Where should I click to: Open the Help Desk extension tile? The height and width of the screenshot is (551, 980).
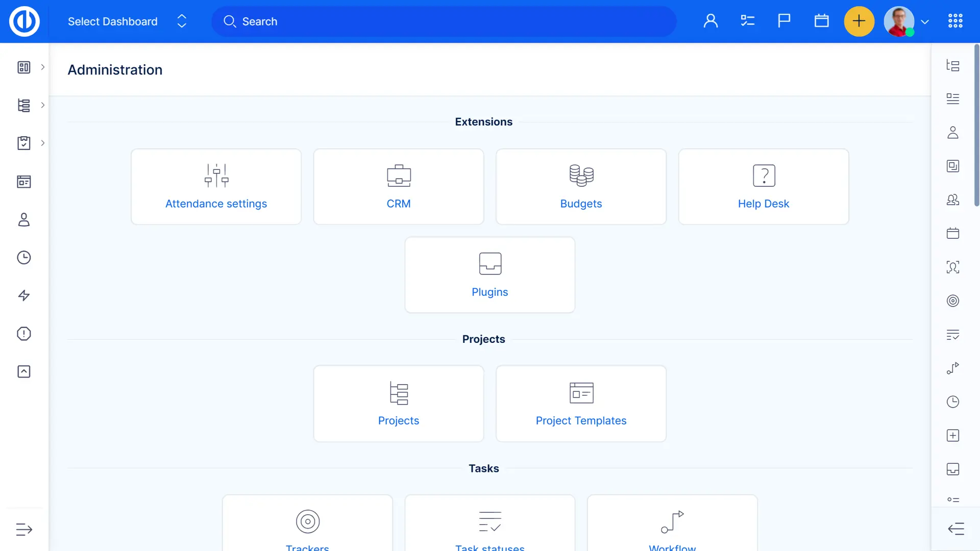coord(763,187)
